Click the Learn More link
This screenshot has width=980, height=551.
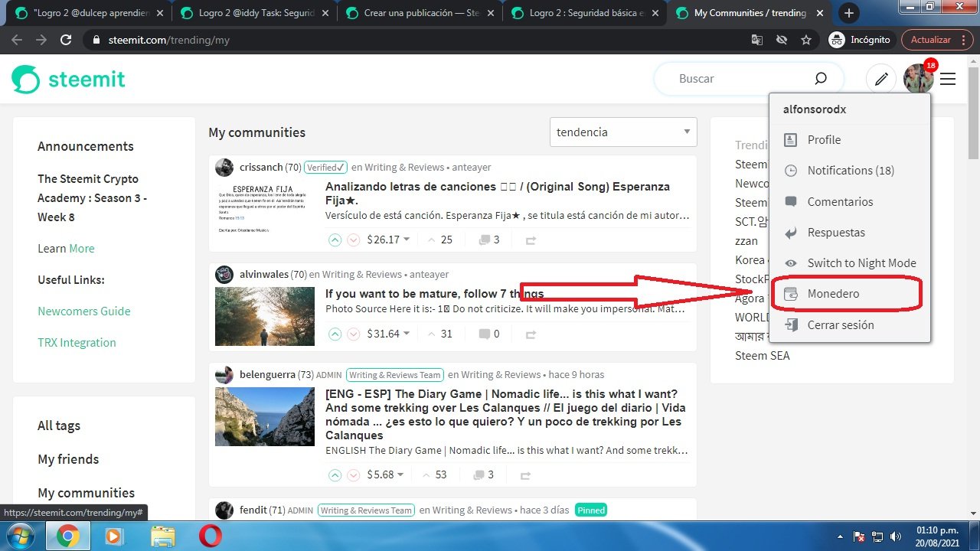pos(82,249)
